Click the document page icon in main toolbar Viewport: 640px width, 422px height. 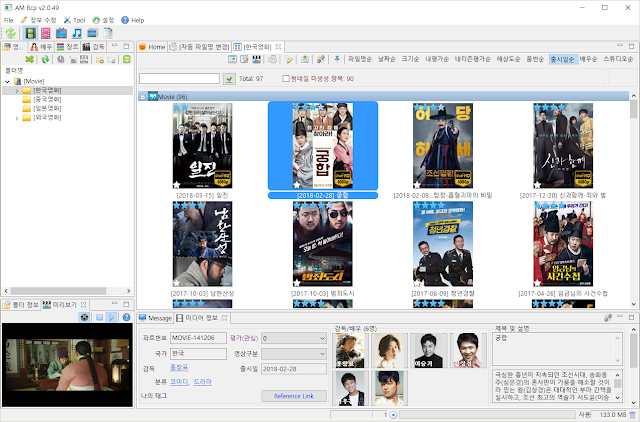108,33
